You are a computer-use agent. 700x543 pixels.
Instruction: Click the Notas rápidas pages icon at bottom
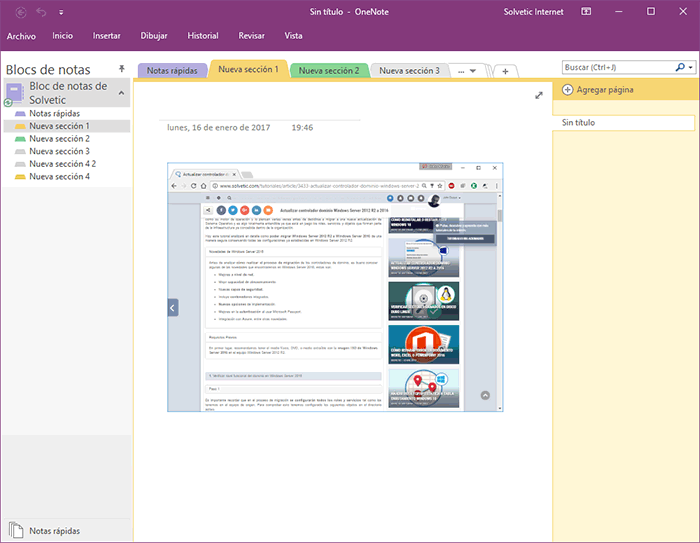pos(16,530)
